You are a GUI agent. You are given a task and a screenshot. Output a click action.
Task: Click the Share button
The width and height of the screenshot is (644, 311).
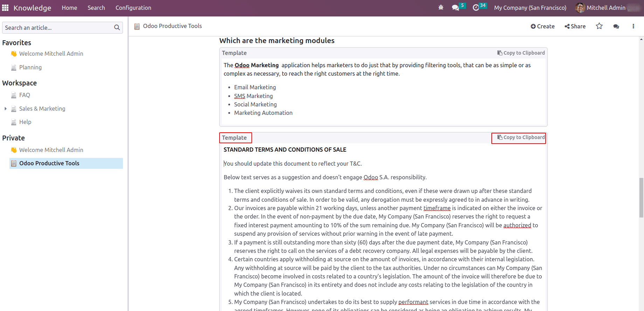[575, 26]
